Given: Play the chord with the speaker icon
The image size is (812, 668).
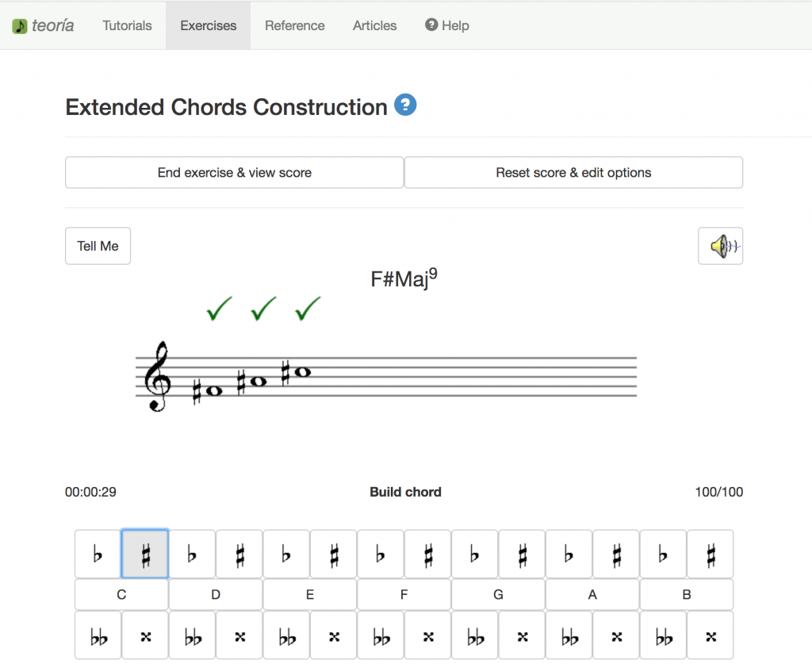Looking at the screenshot, I should (x=720, y=247).
